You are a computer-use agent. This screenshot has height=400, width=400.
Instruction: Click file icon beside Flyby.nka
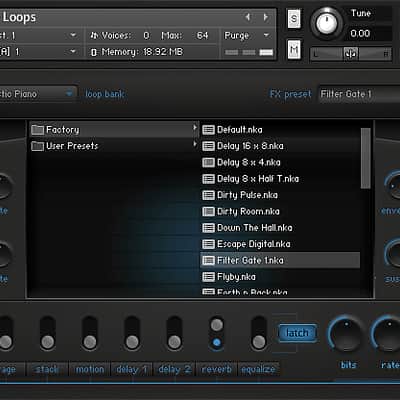(208, 277)
